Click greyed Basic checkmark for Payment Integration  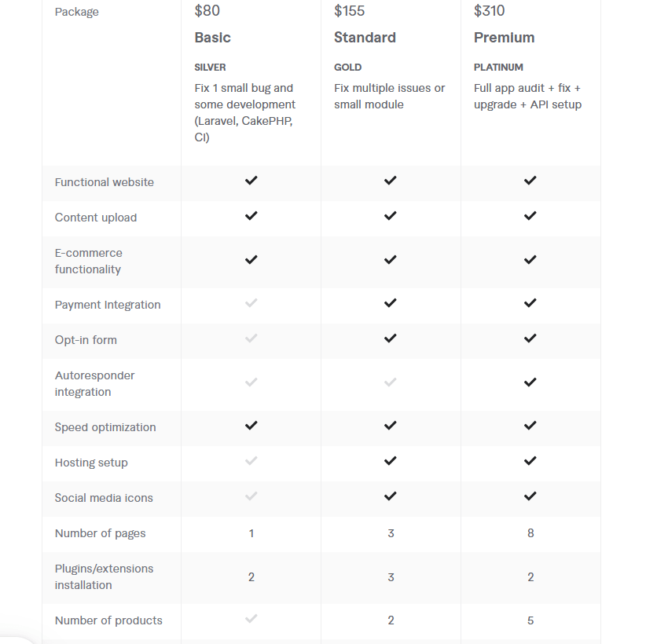coord(251,303)
